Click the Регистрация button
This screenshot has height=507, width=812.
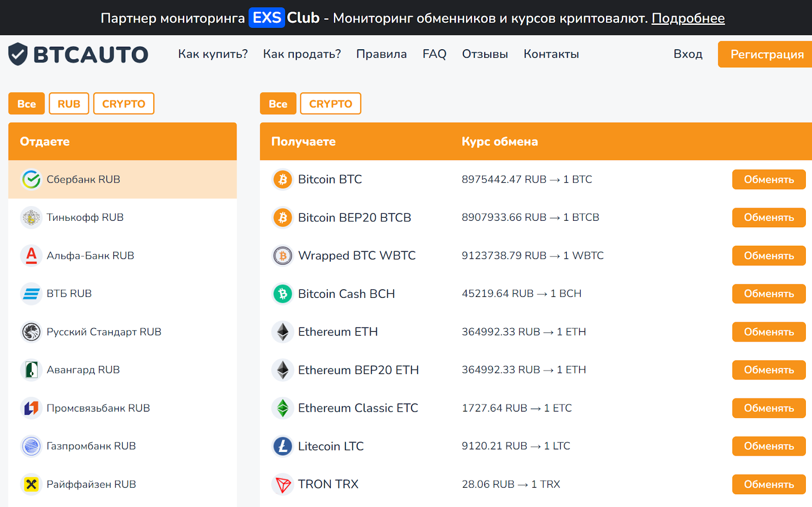click(x=765, y=54)
